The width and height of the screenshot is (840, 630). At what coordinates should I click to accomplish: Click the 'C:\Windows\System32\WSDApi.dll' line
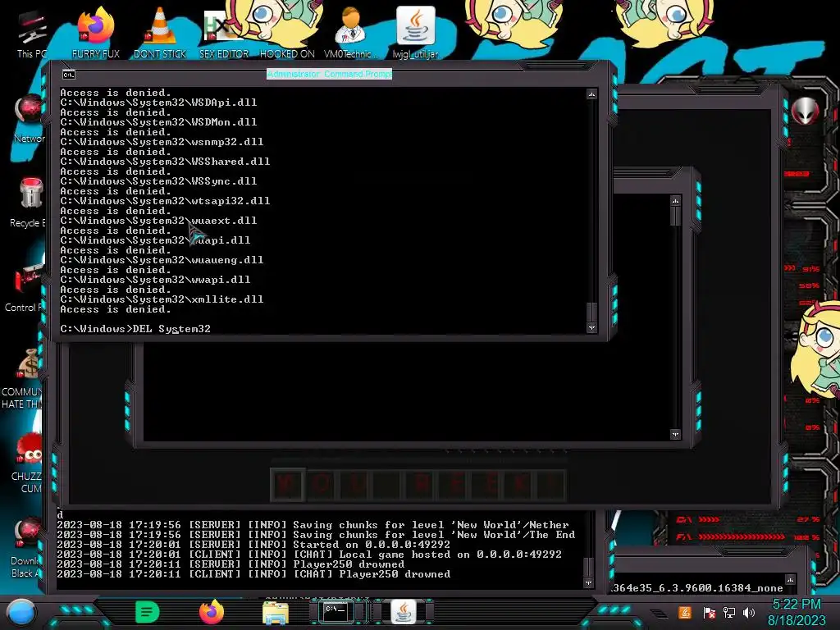pyautogui.click(x=158, y=102)
